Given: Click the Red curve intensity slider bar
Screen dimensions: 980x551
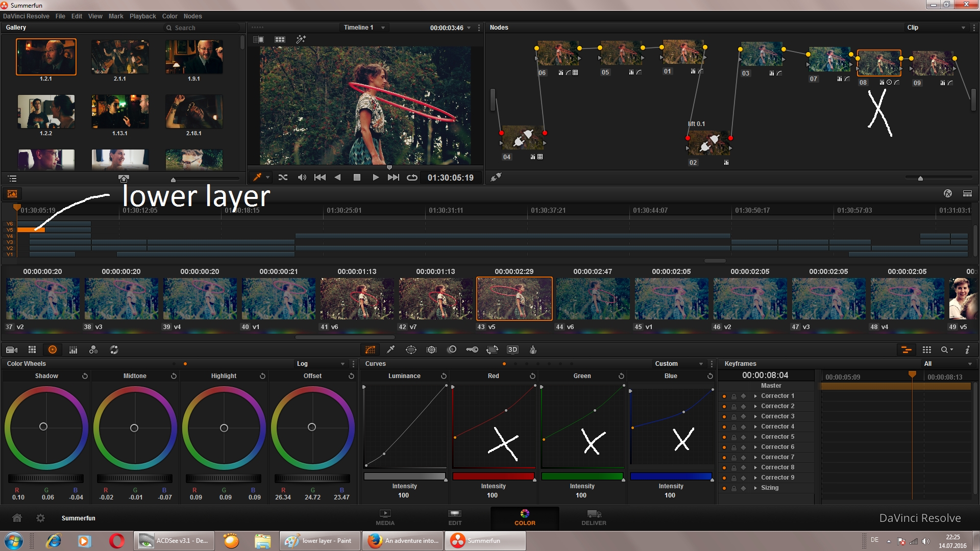Looking at the screenshot, I should [x=493, y=477].
